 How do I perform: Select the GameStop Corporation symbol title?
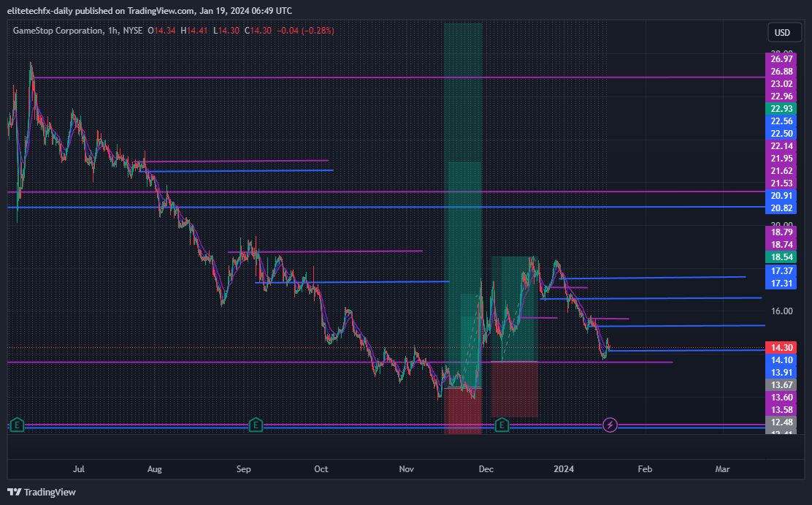click(x=58, y=31)
